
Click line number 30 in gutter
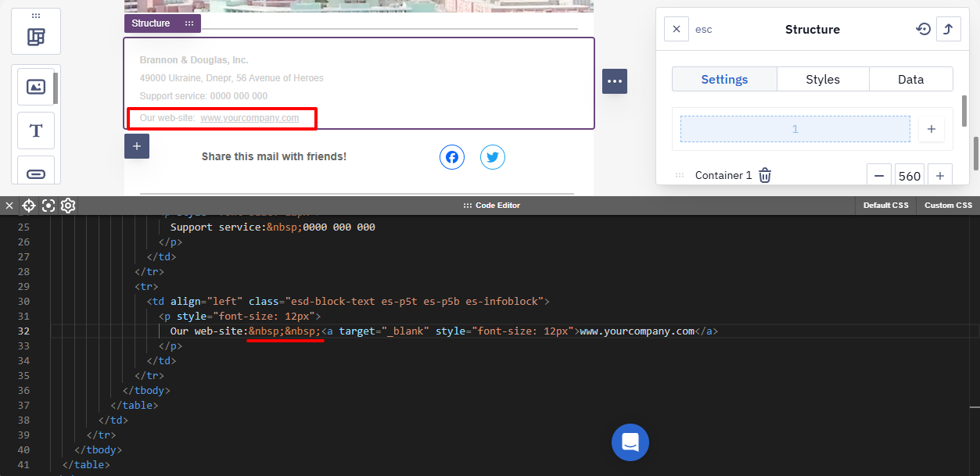pyautogui.click(x=23, y=302)
